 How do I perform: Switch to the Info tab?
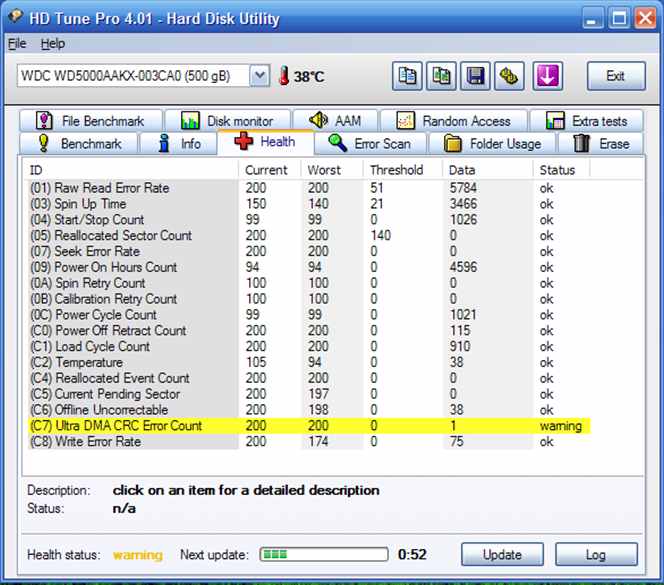[178, 144]
